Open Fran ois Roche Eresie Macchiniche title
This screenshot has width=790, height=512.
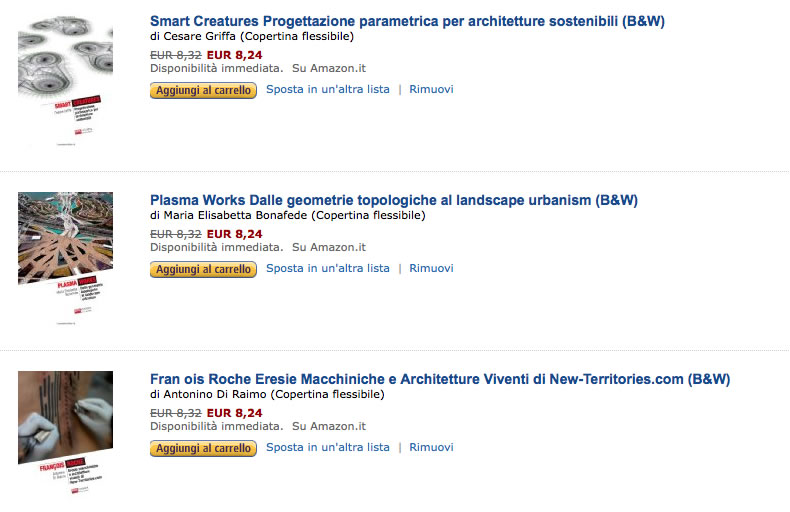pos(440,379)
